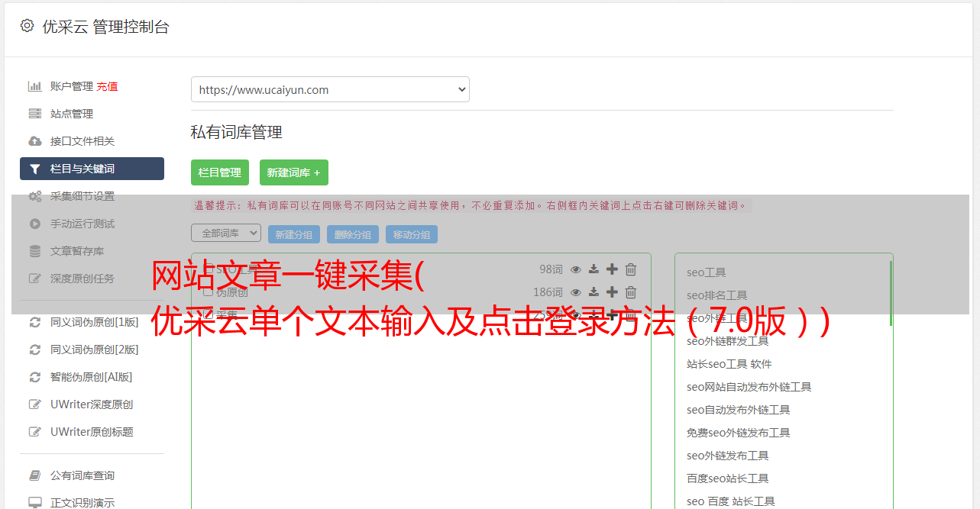Click the keyword list vertical scrollbar
Screen dimensions: 980x509
pyautogui.click(x=891, y=294)
